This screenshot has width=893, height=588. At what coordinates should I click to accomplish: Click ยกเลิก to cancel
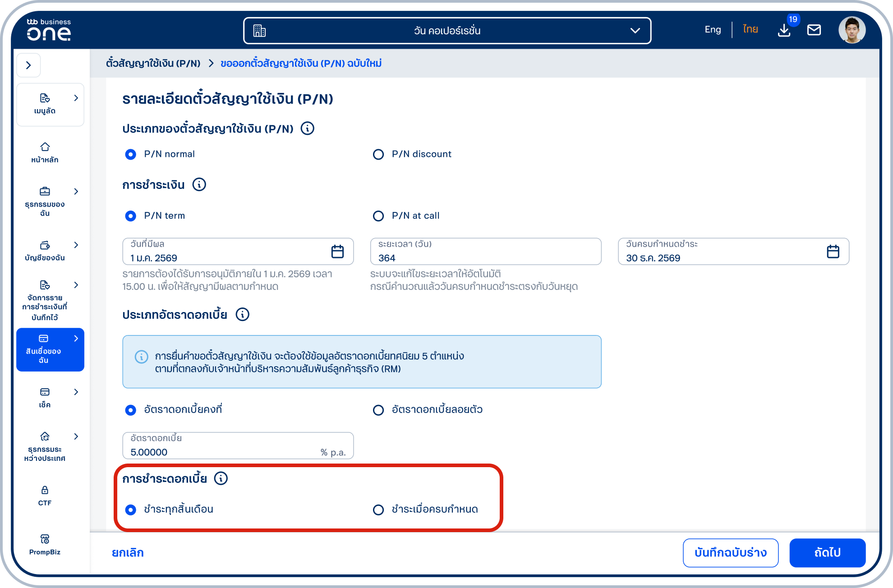coord(128,553)
